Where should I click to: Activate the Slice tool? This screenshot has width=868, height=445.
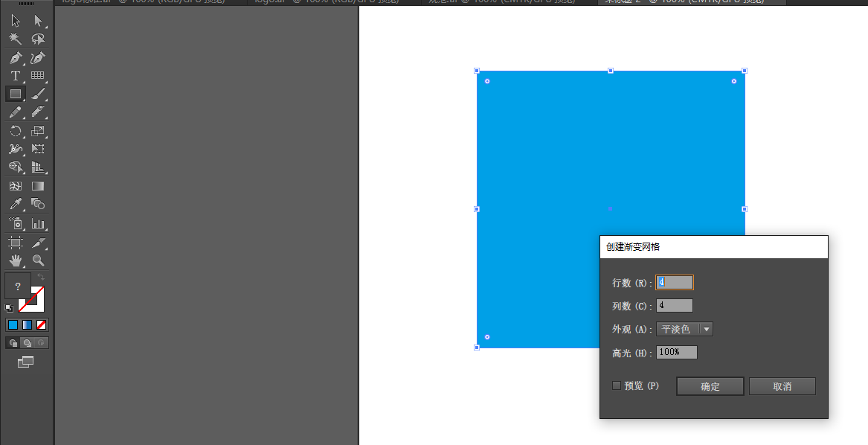[x=38, y=242]
